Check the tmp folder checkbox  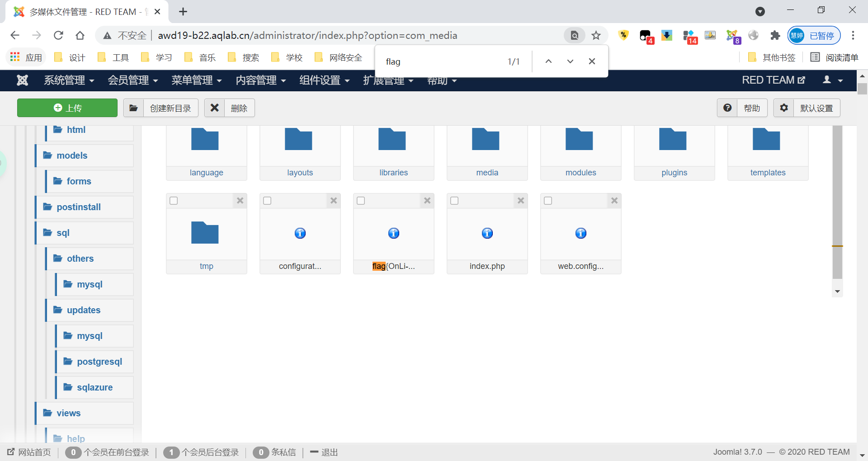coord(174,201)
